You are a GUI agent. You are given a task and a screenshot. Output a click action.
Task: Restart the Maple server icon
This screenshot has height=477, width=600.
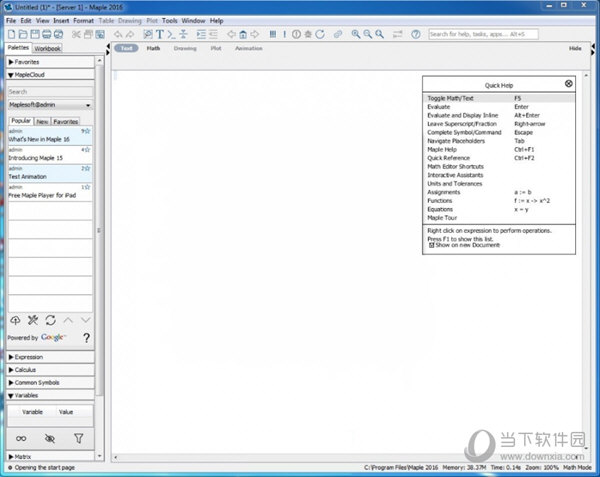[320, 34]
